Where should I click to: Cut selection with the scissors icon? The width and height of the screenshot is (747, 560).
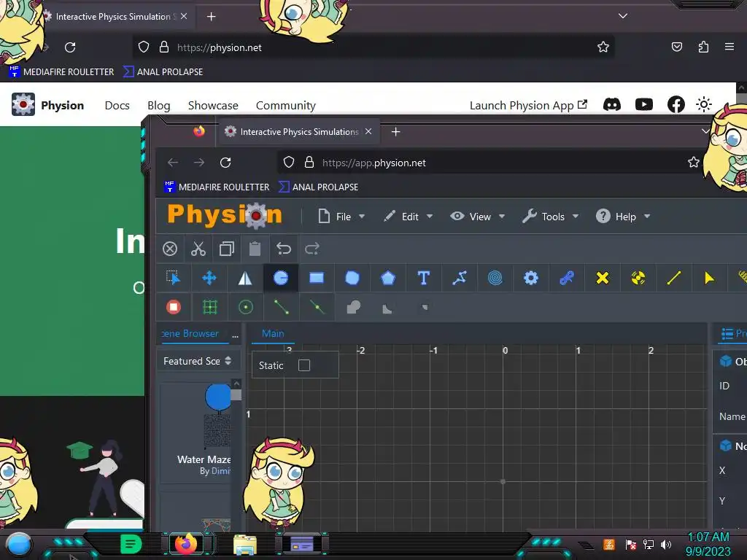[x=198, y=249]
